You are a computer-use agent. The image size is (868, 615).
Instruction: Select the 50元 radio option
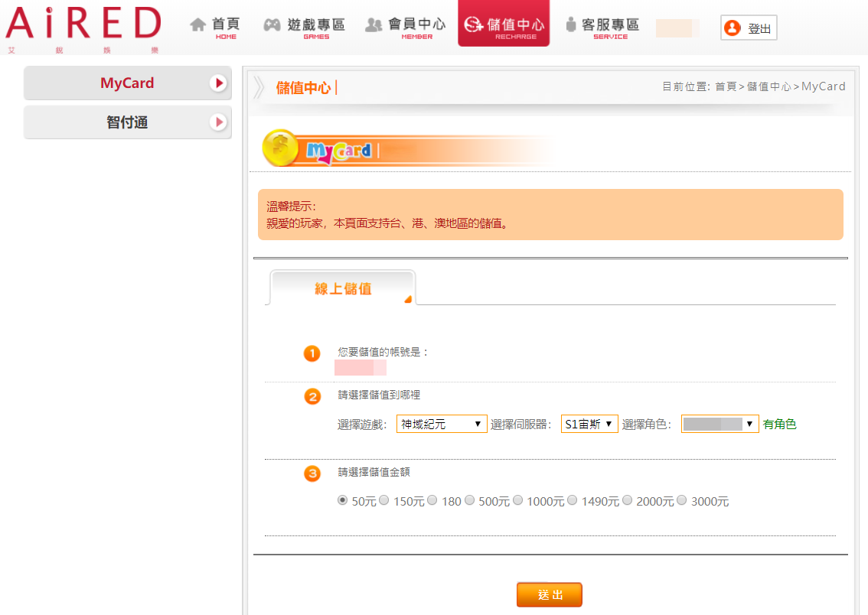point(343,500)
